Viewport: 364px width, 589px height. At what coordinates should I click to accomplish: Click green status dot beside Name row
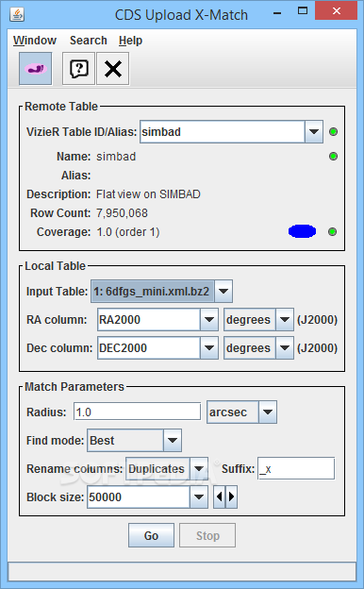pos(333,157)
